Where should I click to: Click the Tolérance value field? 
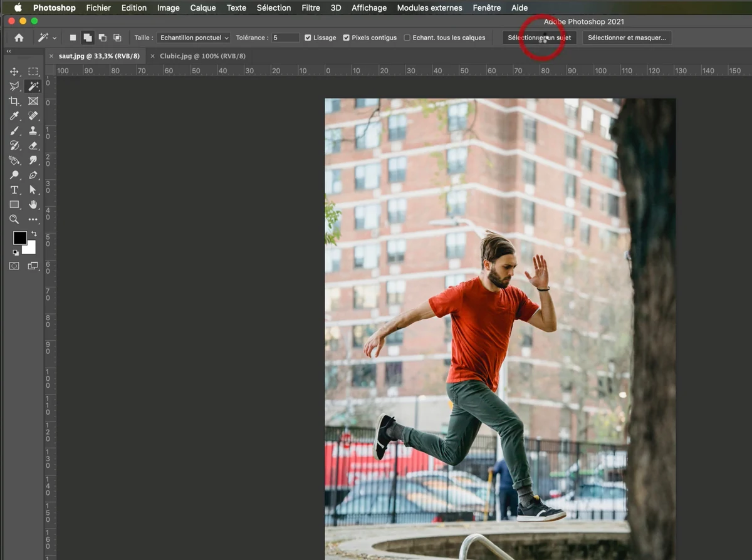pyautogui.click(x=285, y=38)
